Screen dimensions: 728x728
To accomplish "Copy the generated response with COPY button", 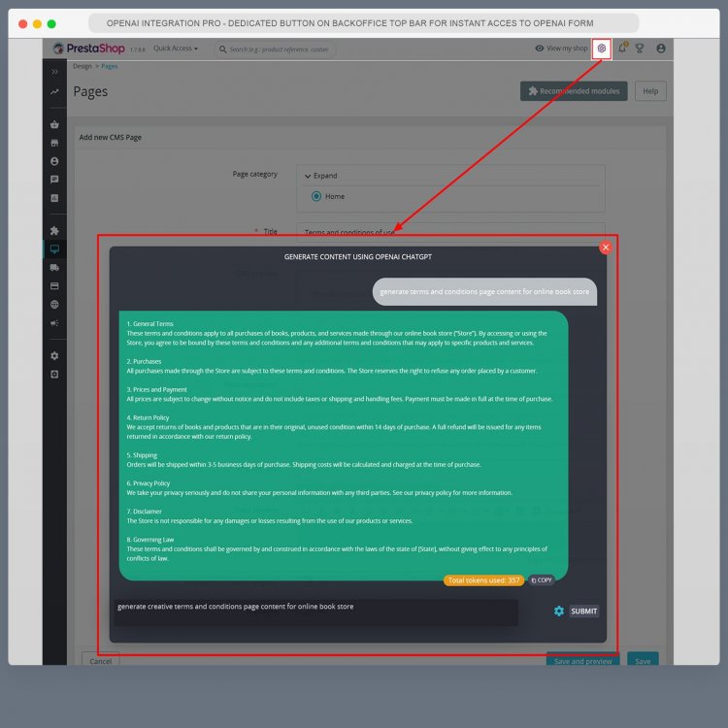I will pyautogui.click(x=542, y=579).
